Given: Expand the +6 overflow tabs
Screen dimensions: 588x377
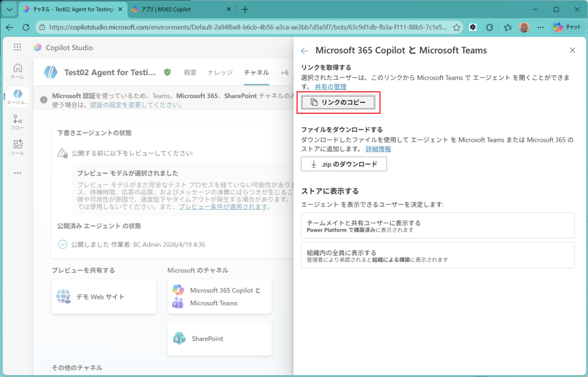Looking at the screenshot, I should coord(284,72).
